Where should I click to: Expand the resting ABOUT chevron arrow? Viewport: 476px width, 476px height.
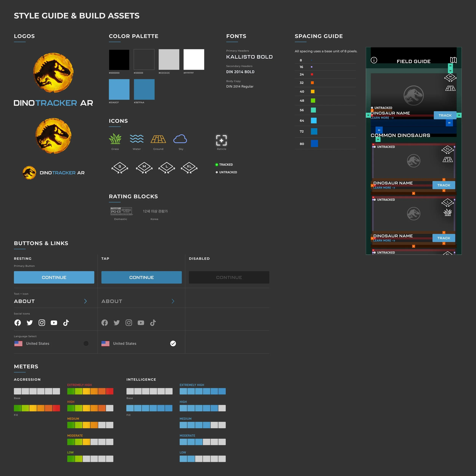(85, 301)
